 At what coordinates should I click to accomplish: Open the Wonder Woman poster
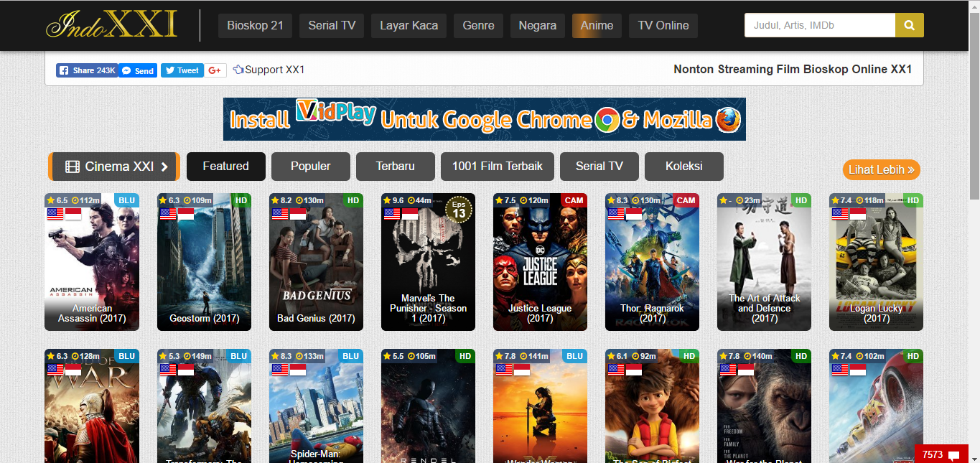pyautogui.click(x=540, y=406)
